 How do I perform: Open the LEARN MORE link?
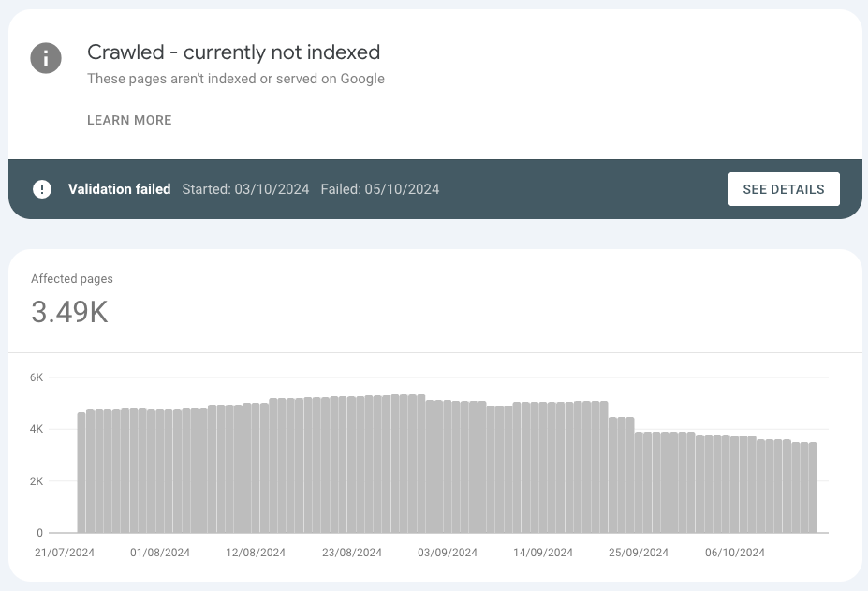[129, 120]
